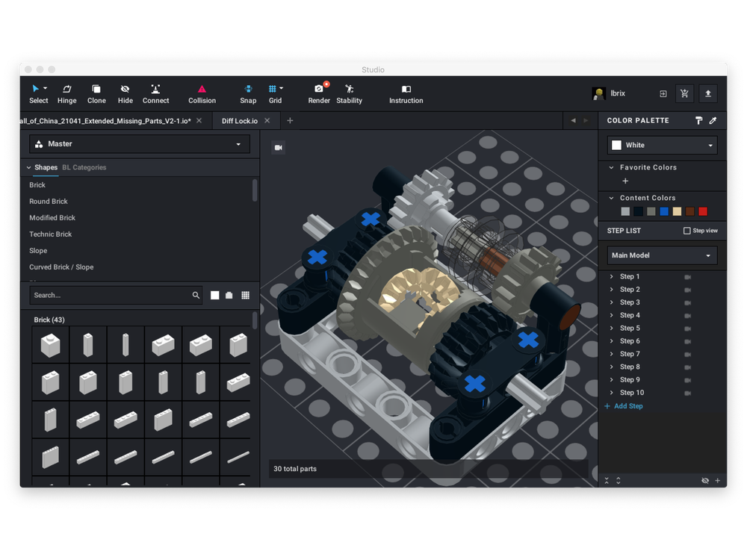Screen dimensions: 747x560
Task: Activate the Clone tool
Action: [96, 93]
